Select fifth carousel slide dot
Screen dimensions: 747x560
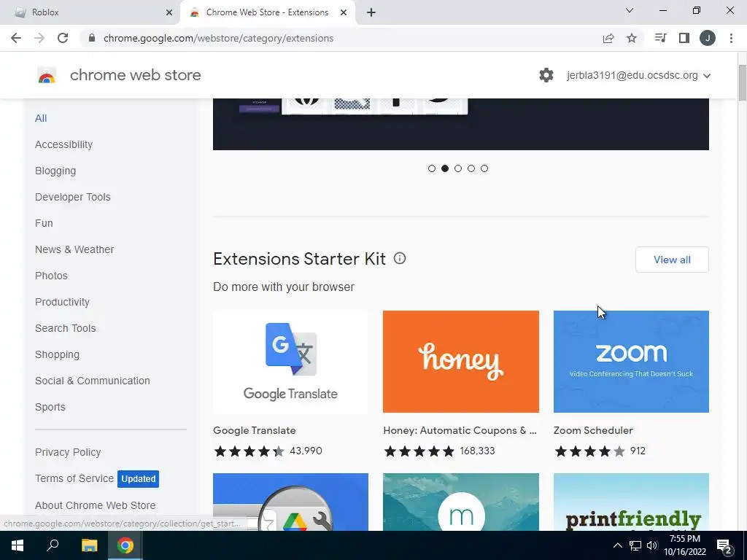coord(484,168)
